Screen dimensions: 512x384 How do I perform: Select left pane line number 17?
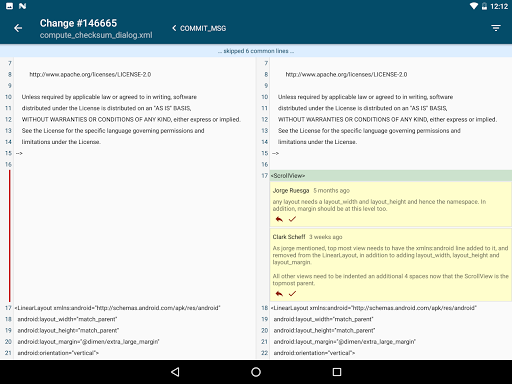8,308
